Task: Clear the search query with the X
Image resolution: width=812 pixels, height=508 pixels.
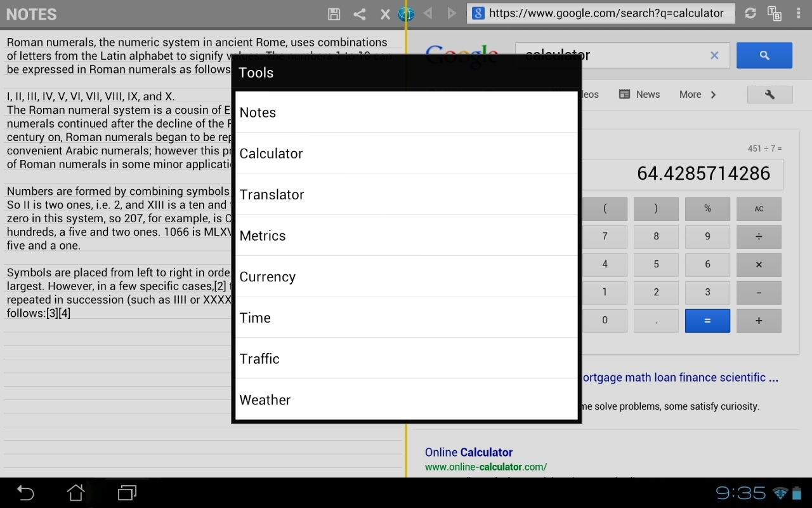Action: click(714, 55)
